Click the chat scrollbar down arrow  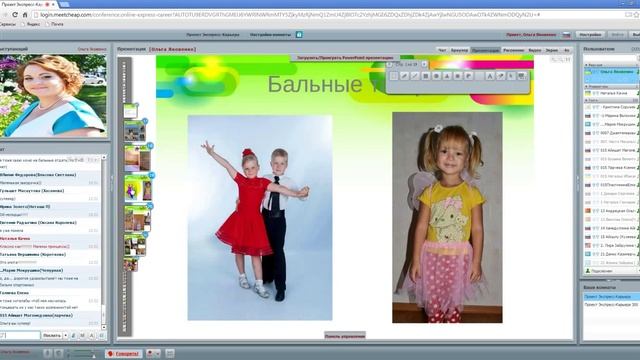[104, 327]
